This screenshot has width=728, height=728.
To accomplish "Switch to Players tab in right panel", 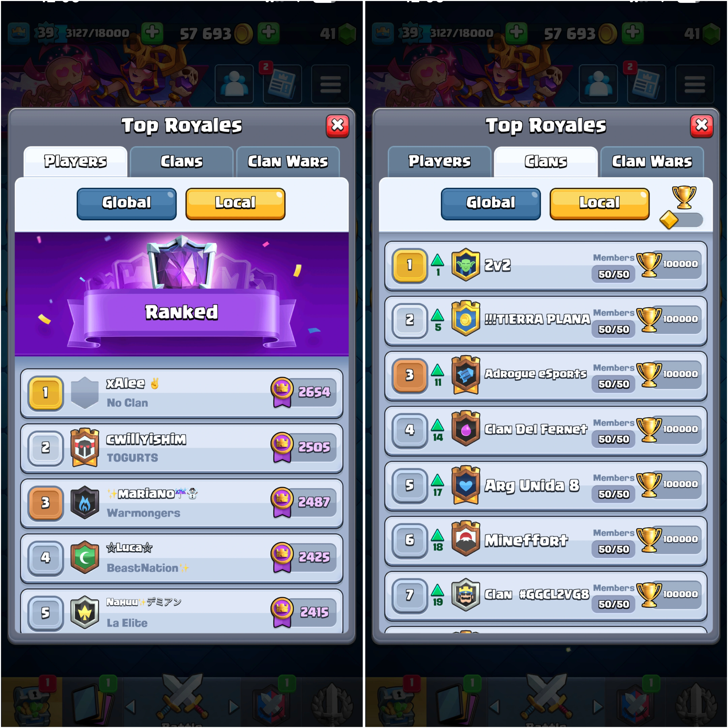I will click(x=439, y=162).
